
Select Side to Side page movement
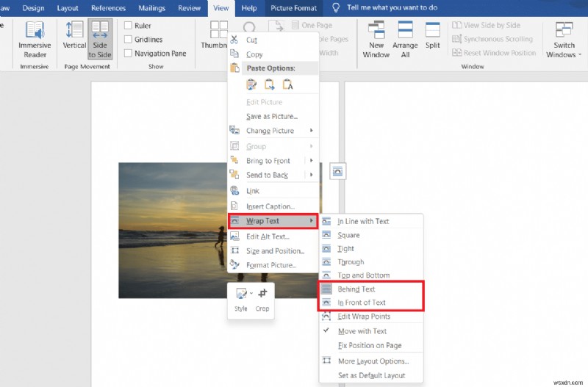100,40
